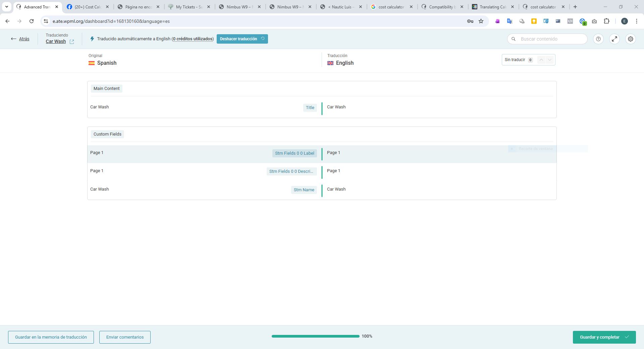
Task: Click the Custom Fields section header
Action: coord(107,134)
